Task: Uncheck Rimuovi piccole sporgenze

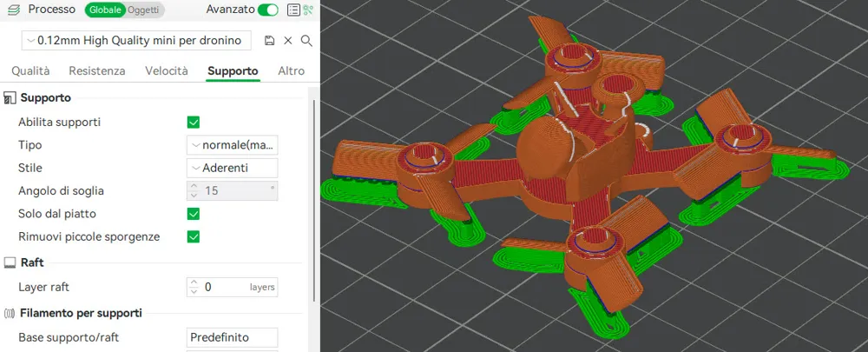Action: pyautogui.click(x=194, y=236)
